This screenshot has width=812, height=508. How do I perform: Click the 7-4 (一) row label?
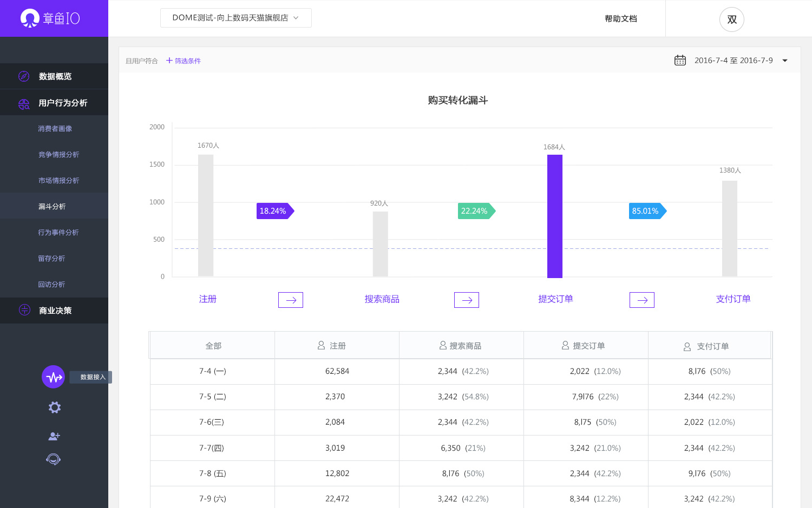pos(213,371)
